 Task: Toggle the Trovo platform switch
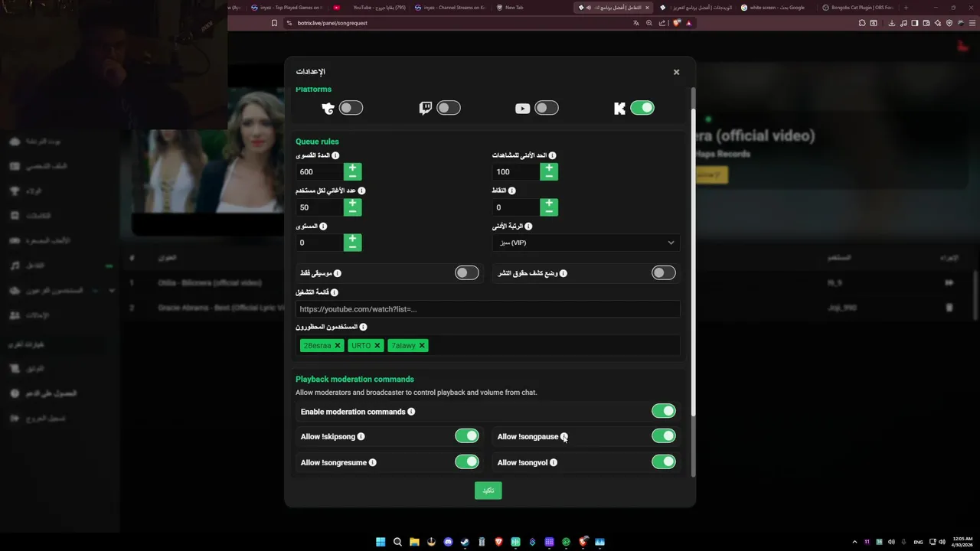pyautogui.click(x=351, y=108)
